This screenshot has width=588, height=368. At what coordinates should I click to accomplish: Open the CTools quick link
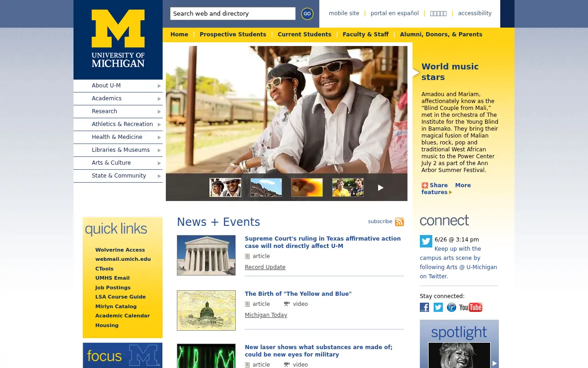tap(104, 269)
